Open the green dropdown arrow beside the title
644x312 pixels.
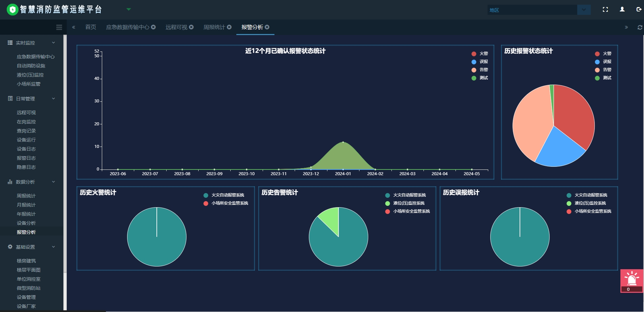(128, 9)
